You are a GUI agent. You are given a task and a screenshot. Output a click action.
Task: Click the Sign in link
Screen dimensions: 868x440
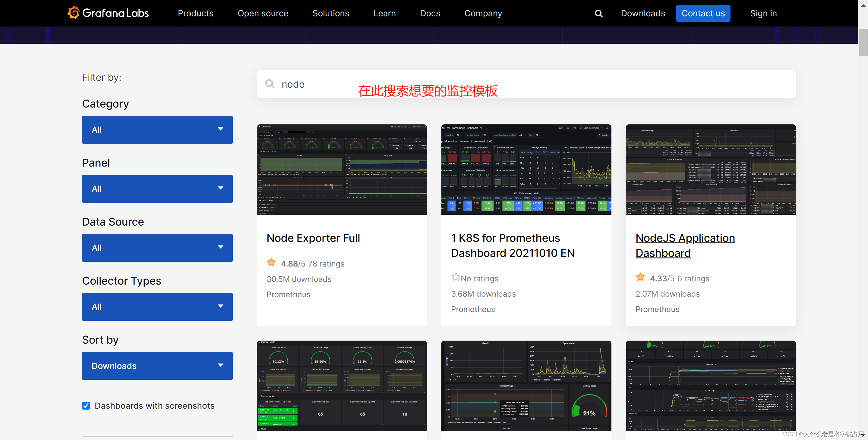pyautogui.click(x=763, y=14)
